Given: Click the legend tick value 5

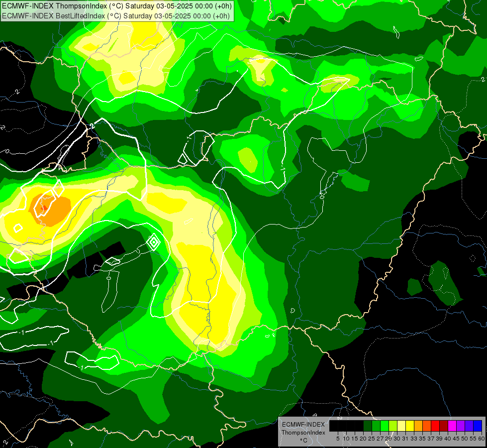Looking at the screenshot, I should point(338,439).
